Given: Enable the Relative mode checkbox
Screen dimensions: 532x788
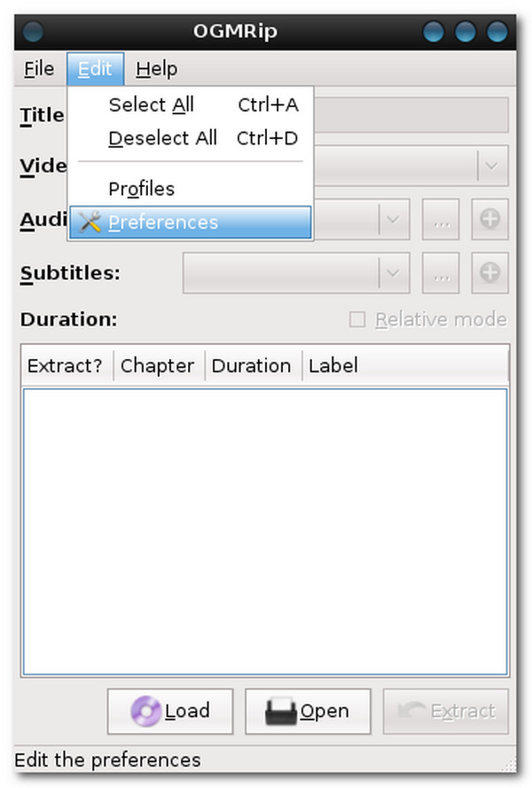Looking at the screenshot, I should coord(357,319).
